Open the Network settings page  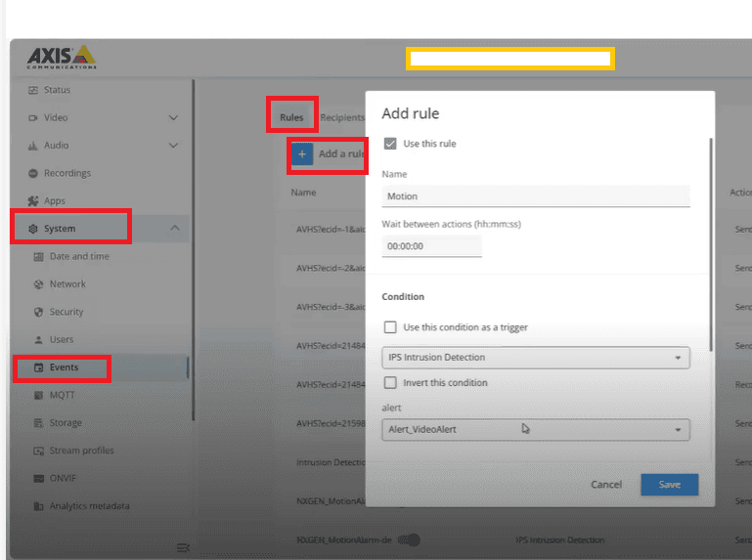click(67, 284)
